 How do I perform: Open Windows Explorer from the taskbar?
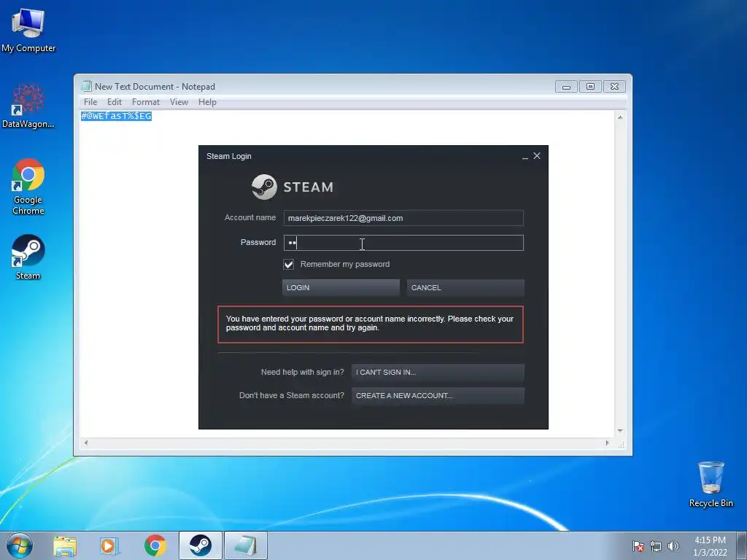[x=65, y=545]
